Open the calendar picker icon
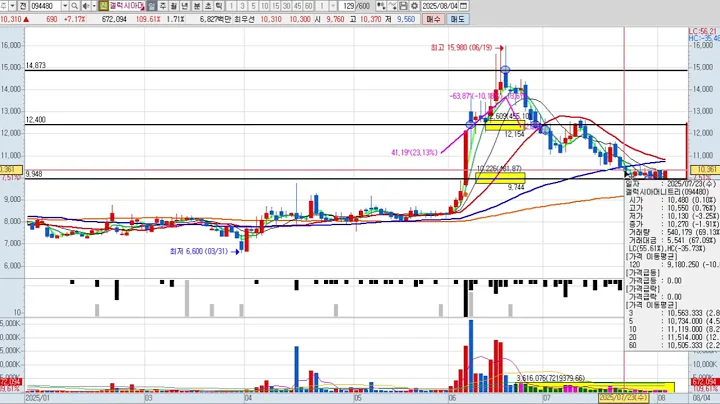The image size is (720, 404). (464, 6)
